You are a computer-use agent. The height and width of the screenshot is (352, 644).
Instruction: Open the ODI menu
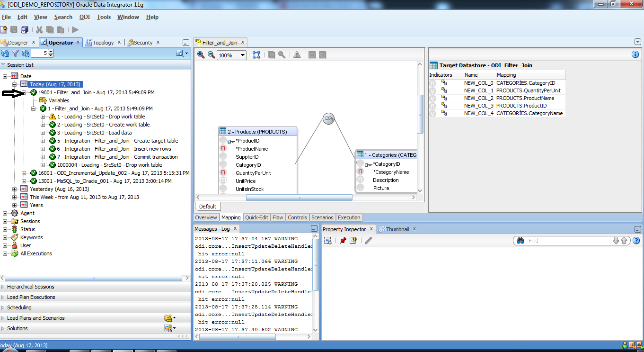[85, 17]
